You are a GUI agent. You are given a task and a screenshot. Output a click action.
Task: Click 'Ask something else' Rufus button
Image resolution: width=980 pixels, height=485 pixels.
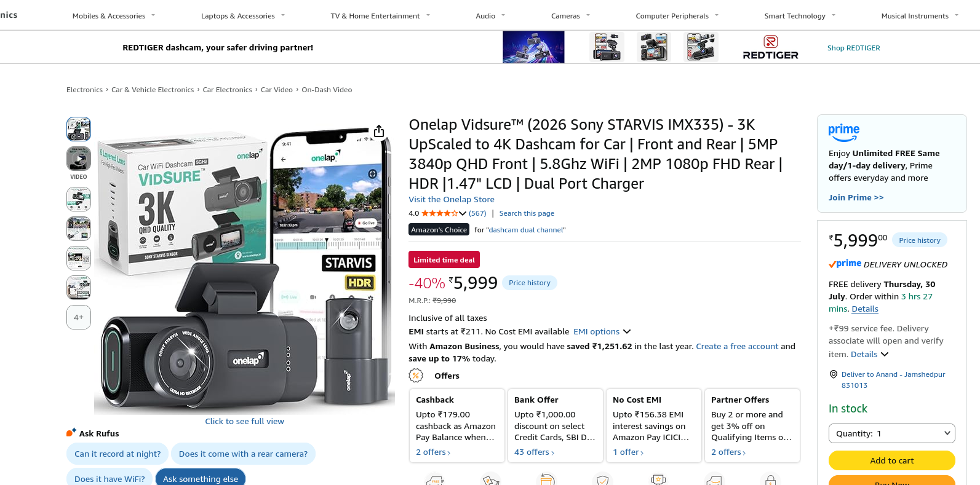tap(201, 478)
